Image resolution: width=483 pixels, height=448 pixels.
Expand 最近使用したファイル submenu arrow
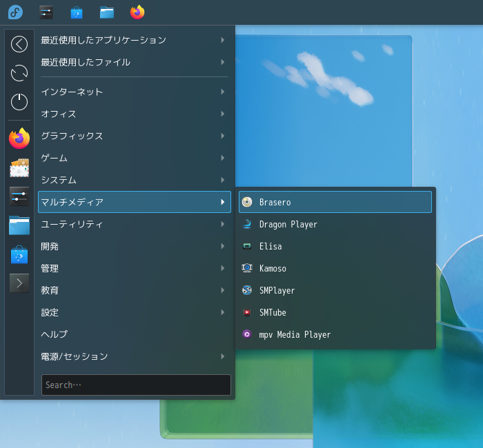222,62
